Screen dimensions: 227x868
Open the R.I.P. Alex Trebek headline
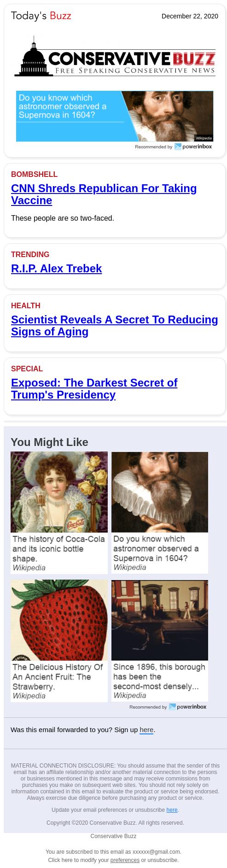(56, 269)
